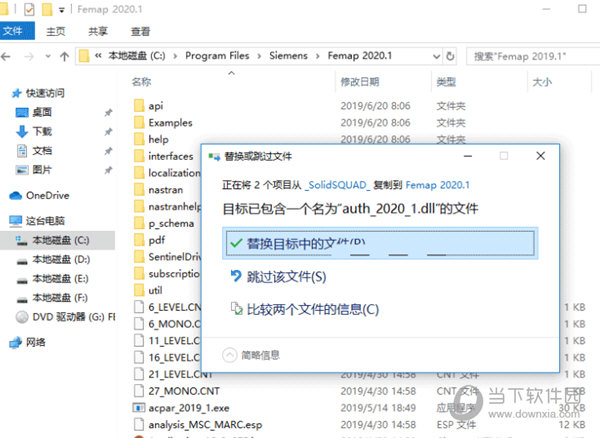
Task: Click the Forward navigation arrow
Action: (x=29, y=57)
